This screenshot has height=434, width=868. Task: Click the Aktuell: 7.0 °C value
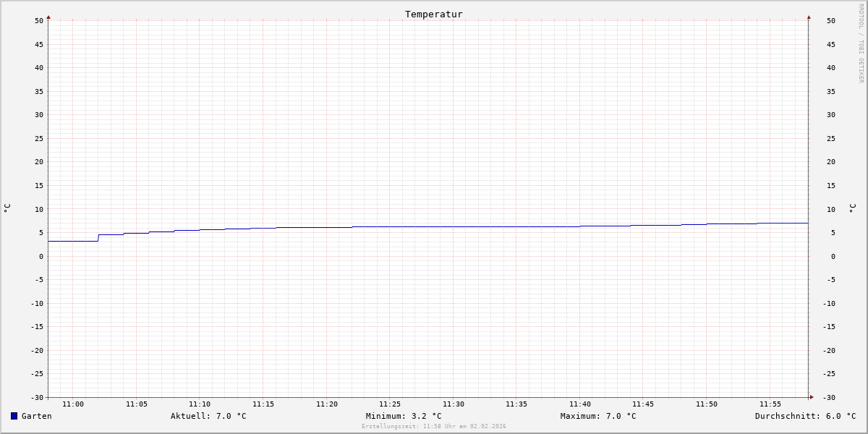click(x=208, y=416)
